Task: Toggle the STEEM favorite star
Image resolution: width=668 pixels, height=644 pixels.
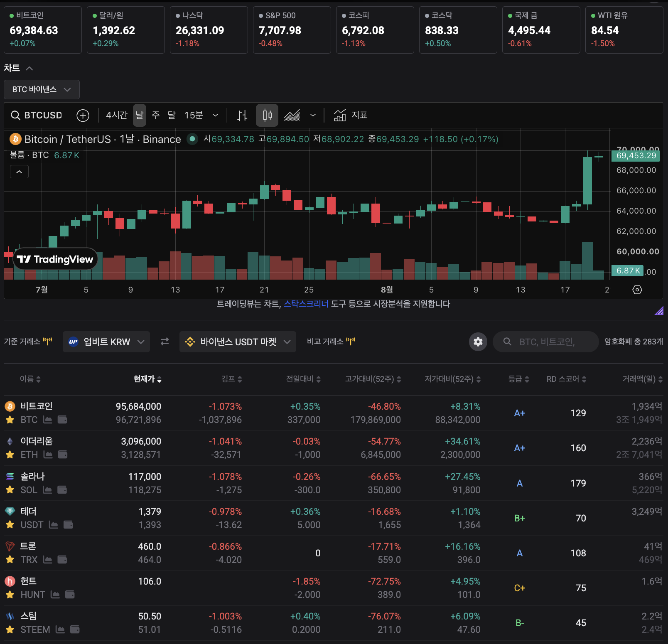Action: [x=10, y=629]
